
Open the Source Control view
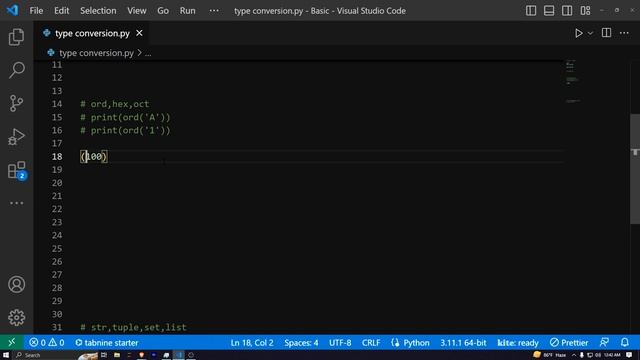[x=16, y=103]
